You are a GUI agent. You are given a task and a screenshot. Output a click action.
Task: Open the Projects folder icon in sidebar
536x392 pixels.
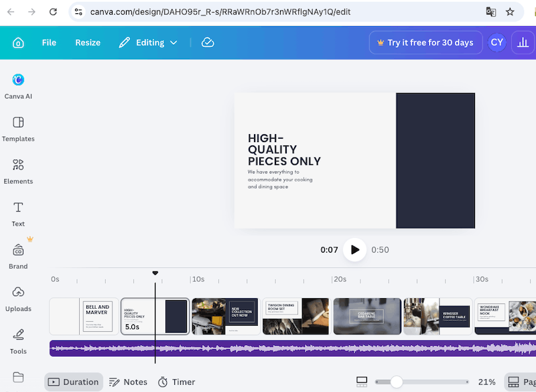(18, 377)
